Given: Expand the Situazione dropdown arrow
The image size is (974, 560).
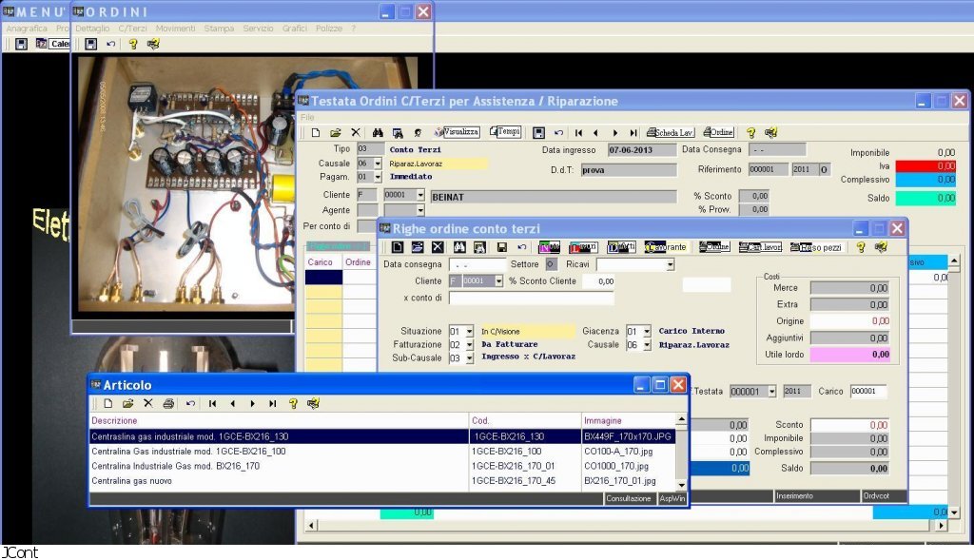Looking at the screenshot, I should coord(469,332).
